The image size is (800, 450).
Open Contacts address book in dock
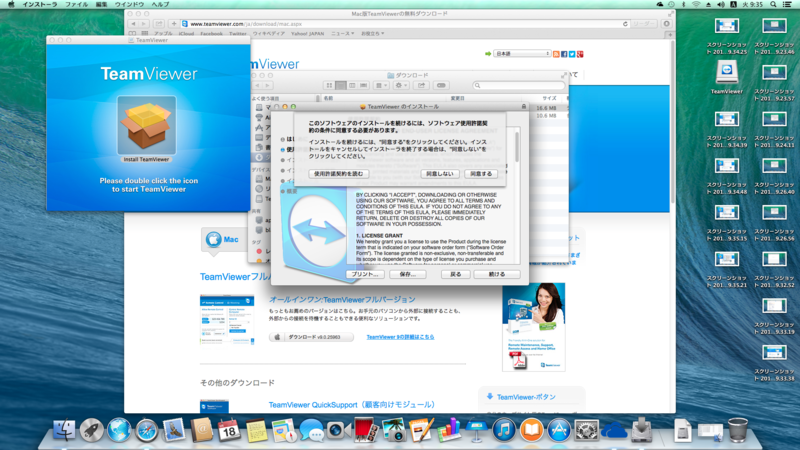[202, 430]
